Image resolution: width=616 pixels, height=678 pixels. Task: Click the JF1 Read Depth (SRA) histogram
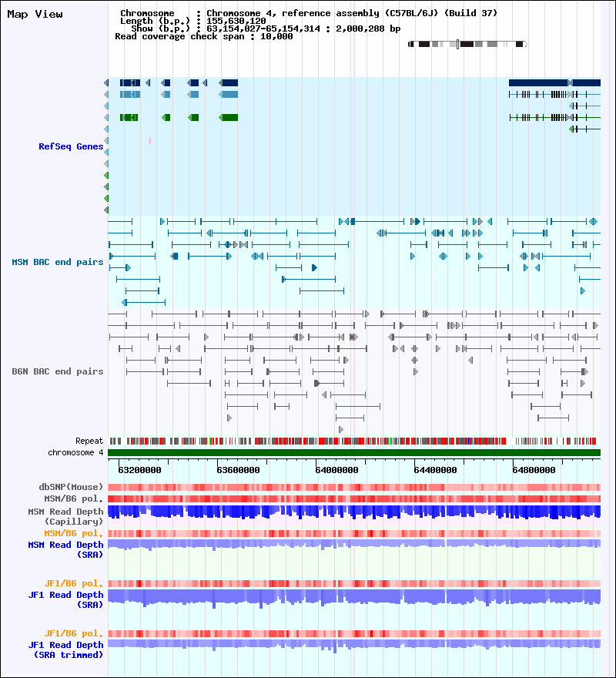click(x=354, y=597)
